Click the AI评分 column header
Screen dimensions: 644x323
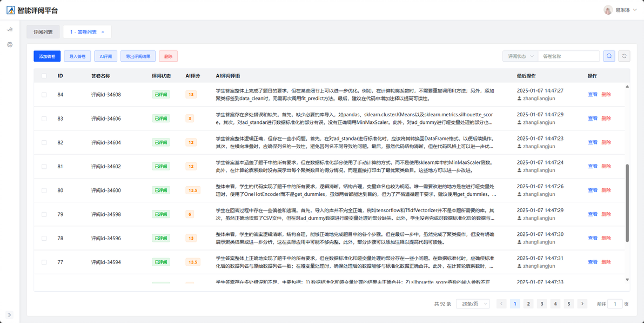(x=193, y=76)
